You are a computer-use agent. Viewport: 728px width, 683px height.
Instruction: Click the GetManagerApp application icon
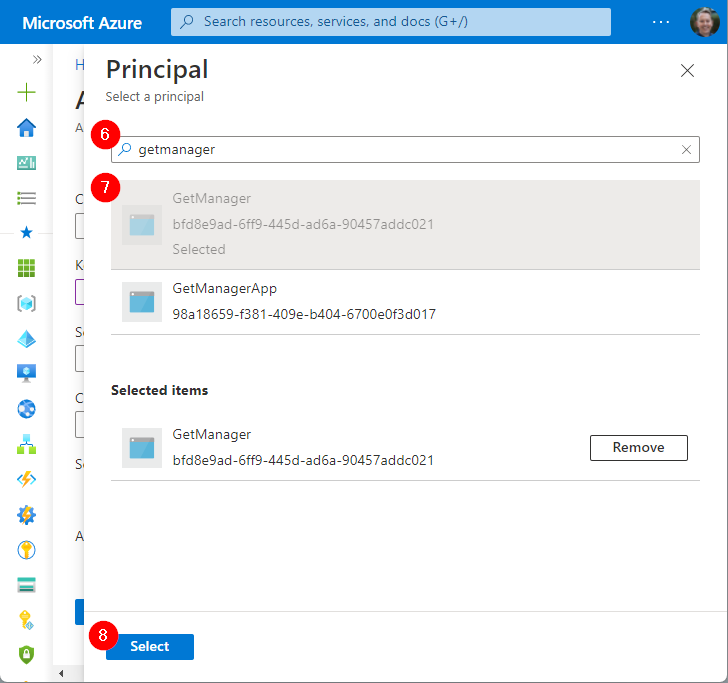[142, 302]
